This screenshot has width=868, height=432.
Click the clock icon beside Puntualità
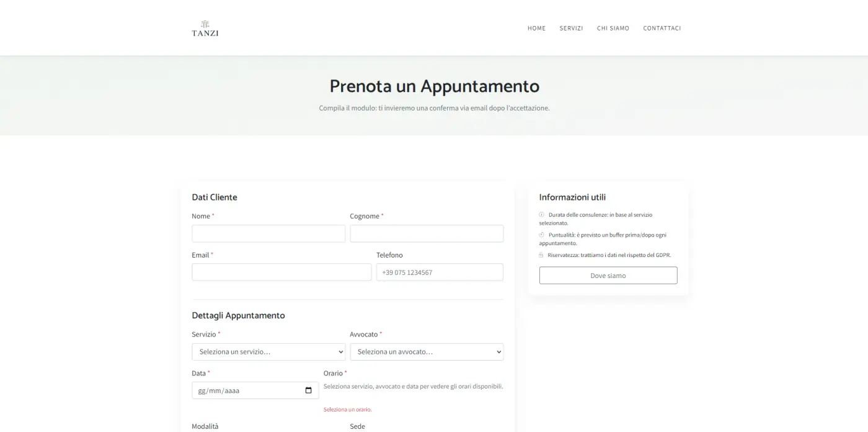click(x=541, y=235)
